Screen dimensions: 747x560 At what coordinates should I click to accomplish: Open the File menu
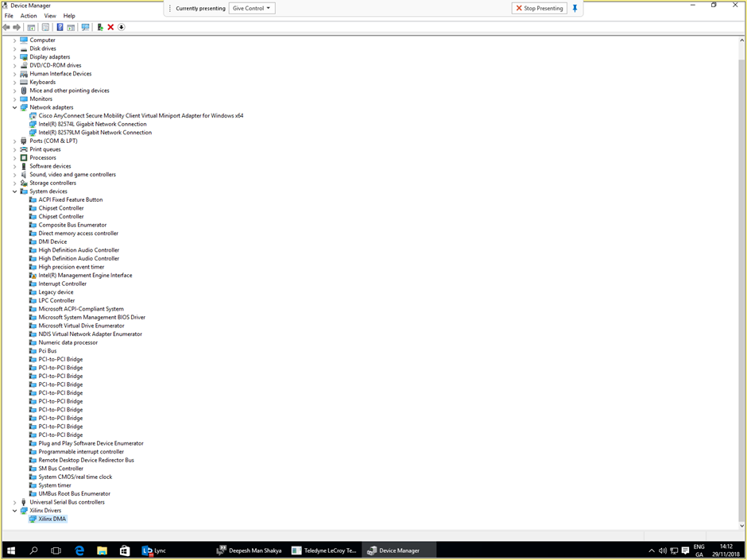point(9,16)
